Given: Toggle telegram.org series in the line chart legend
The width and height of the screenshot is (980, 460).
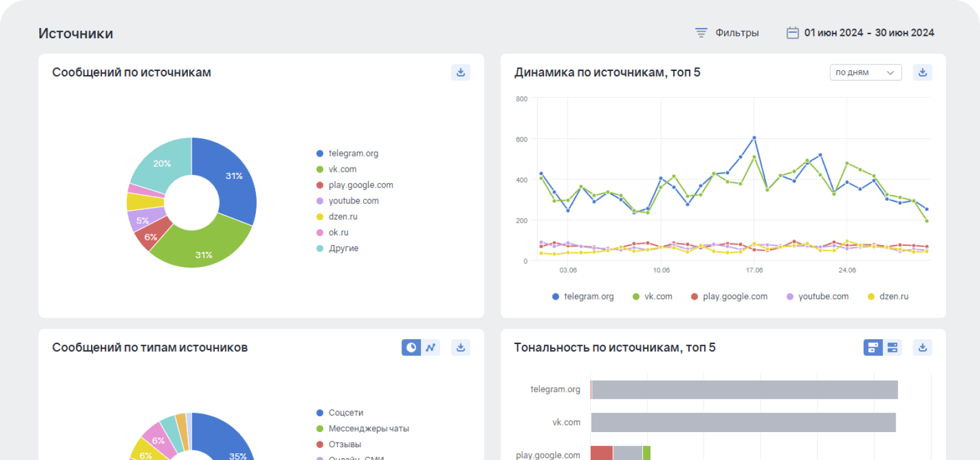Looking at the screenshot, I should pos(583,297).
